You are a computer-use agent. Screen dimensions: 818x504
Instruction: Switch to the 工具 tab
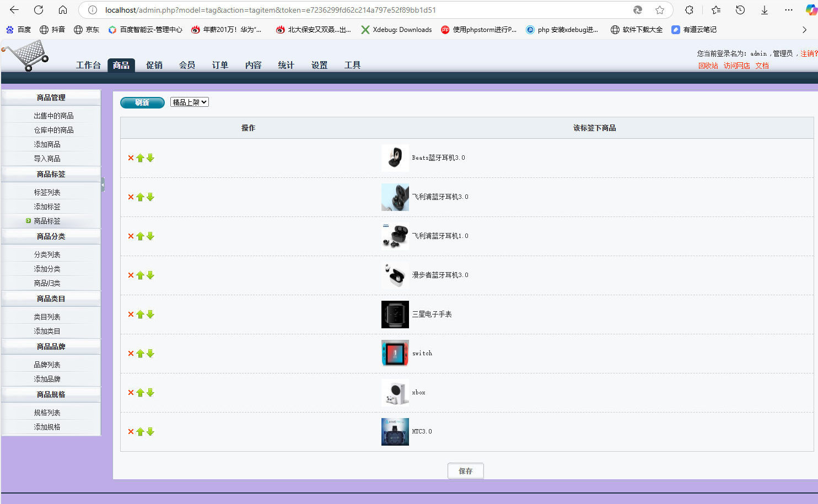tap(352, 65)
